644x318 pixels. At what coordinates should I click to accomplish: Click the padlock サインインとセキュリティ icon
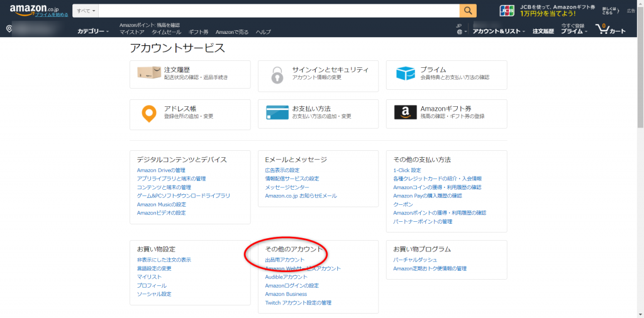(277, 74)
